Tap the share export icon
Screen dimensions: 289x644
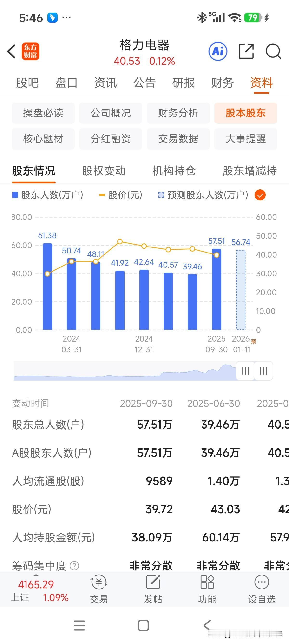[246, 51]
